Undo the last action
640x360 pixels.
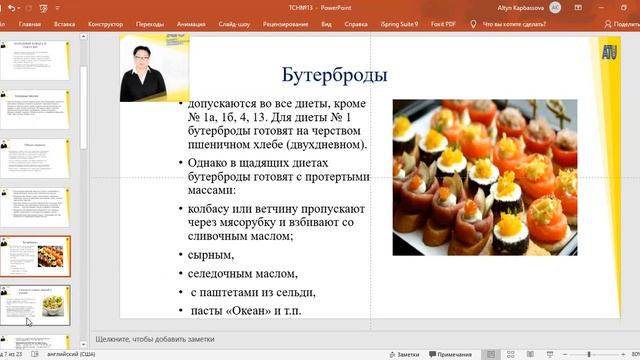pos(11,8)
